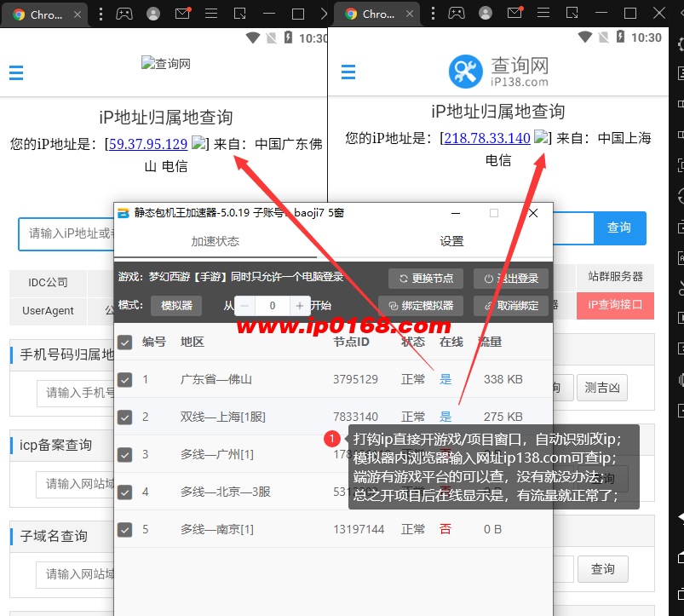Open the hamburger menu in right browser window

[x=348, y=72]
